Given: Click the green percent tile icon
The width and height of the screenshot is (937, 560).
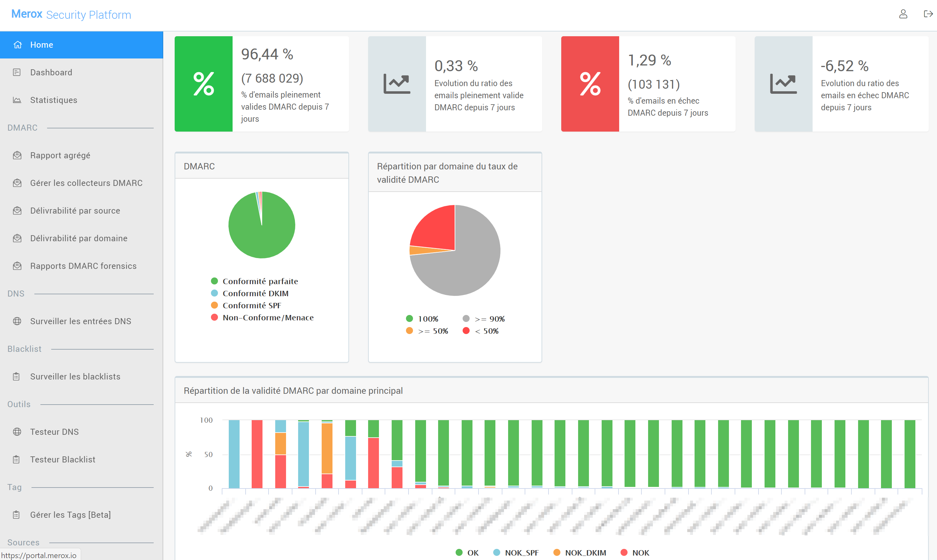Looking at the screenshot, I should [204, 84].
